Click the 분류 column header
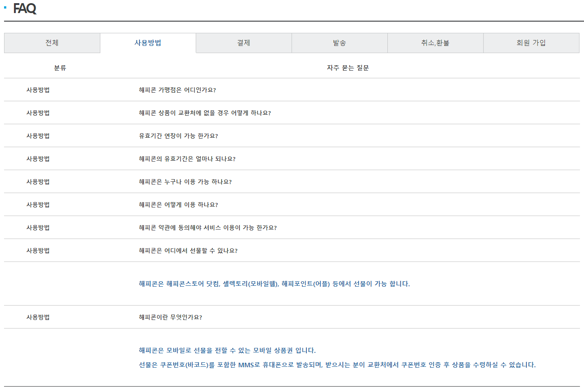 [x=60, y=68]
